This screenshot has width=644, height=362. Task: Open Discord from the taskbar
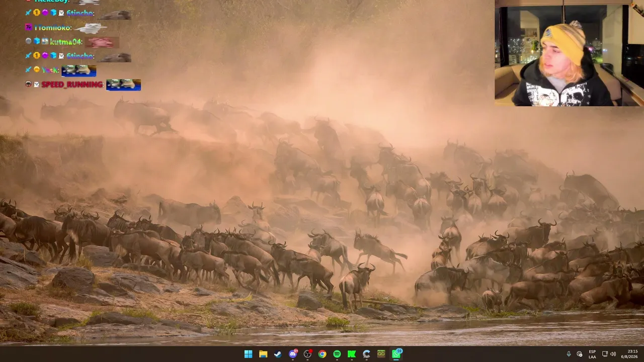pyautogui.click(x=293, y=354)
